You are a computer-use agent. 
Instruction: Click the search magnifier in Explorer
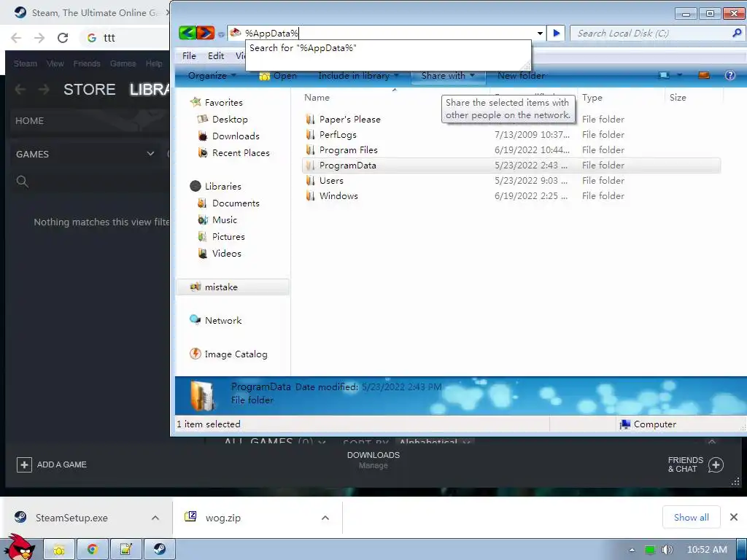pos(737,33)
